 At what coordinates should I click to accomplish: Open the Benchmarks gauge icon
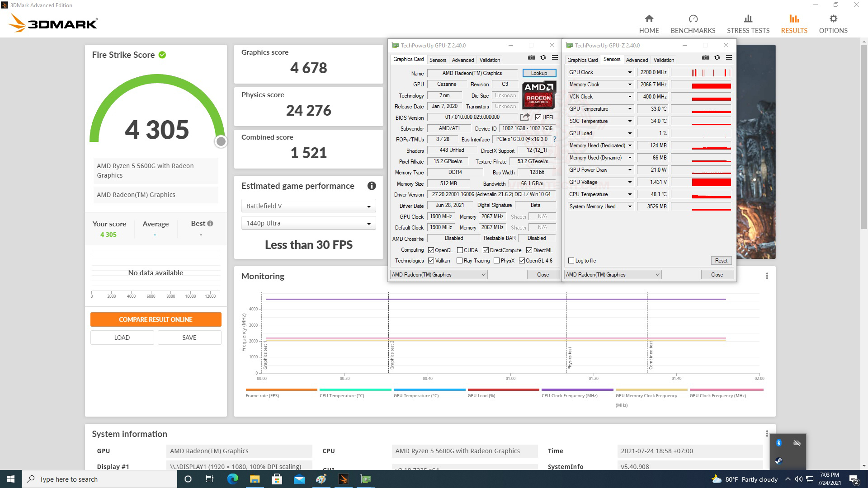coord(693,19)
